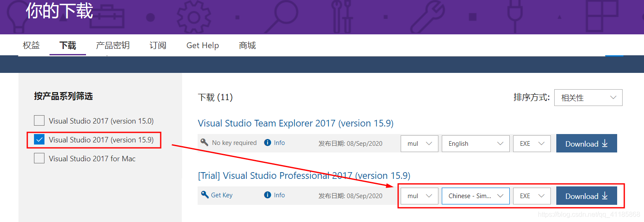
Task: Click the 排序方式 label
Action: pyautogui.click(x=532, y=97)
